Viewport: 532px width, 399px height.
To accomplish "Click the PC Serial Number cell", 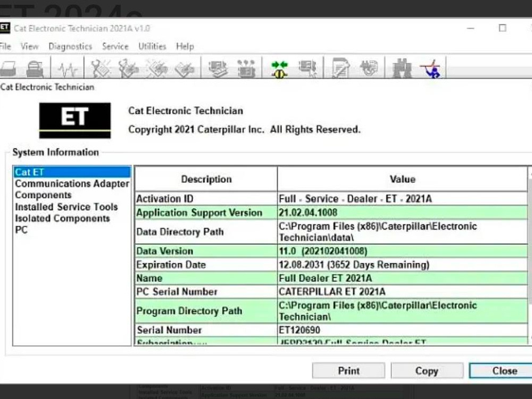I will (x=206, y=292).
